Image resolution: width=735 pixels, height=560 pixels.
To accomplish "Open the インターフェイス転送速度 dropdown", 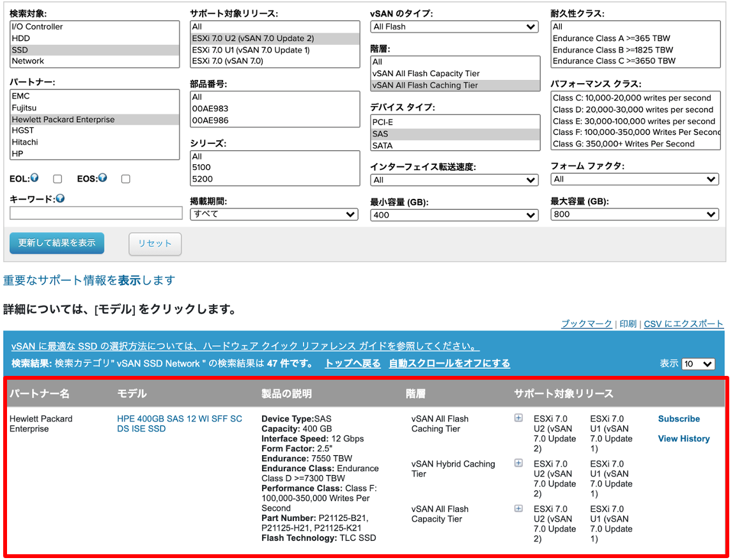I will (x=454, y=180).
